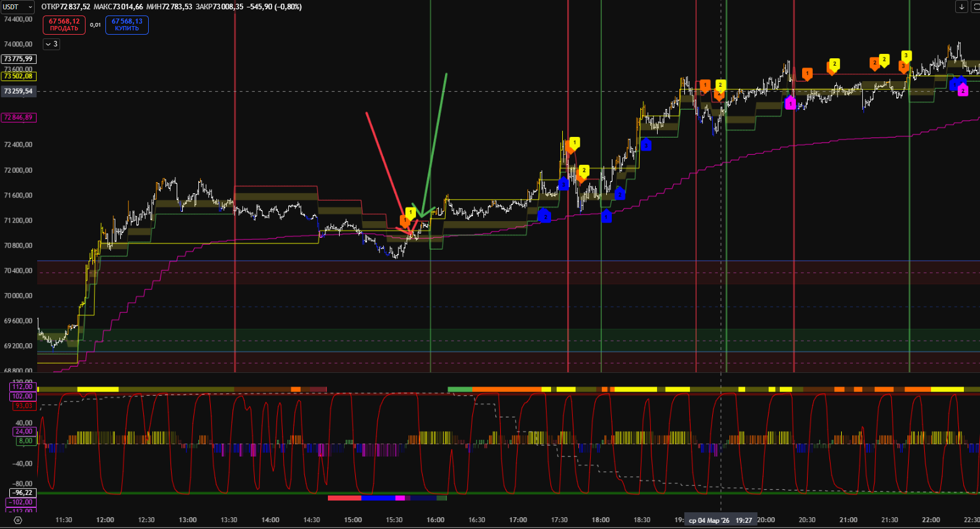This screenshot has height=529, width=980.
Task: Click the 16:00 label on time axis
Action: pyautogui.click(x=435, y=520)
